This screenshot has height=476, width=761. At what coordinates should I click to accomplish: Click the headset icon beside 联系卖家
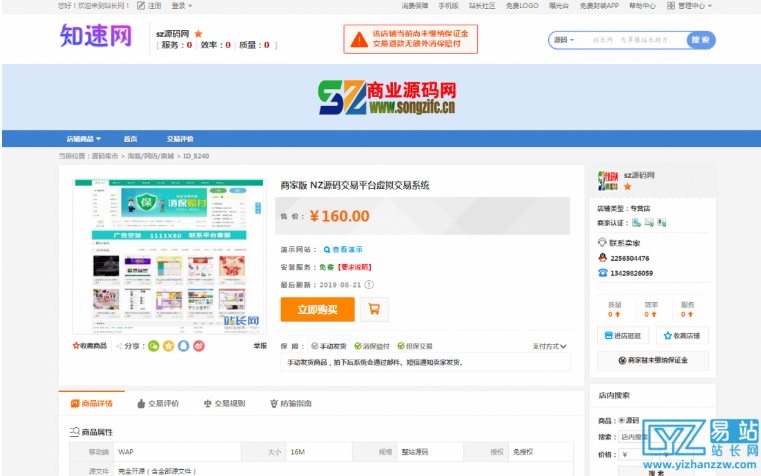tap(602, 242)
